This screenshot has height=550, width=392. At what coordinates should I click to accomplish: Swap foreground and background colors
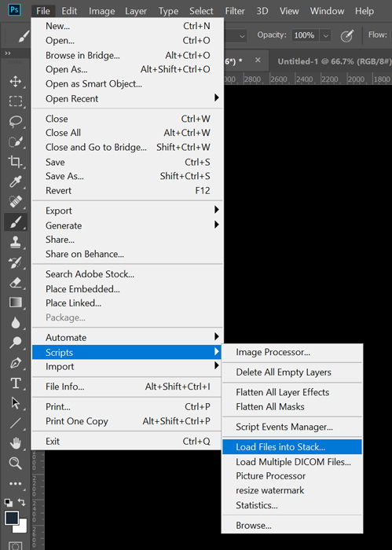point(22,502)
